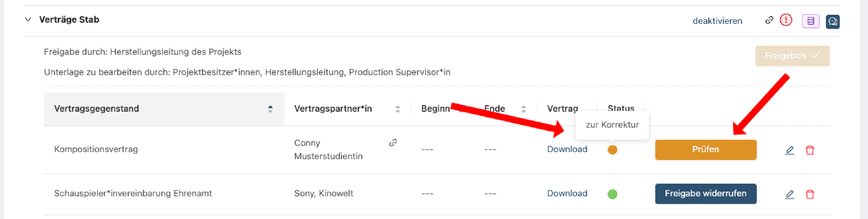
Task: Open the dark blue comments chat icon
Action: pyautogui.click(x=832, y=22)
